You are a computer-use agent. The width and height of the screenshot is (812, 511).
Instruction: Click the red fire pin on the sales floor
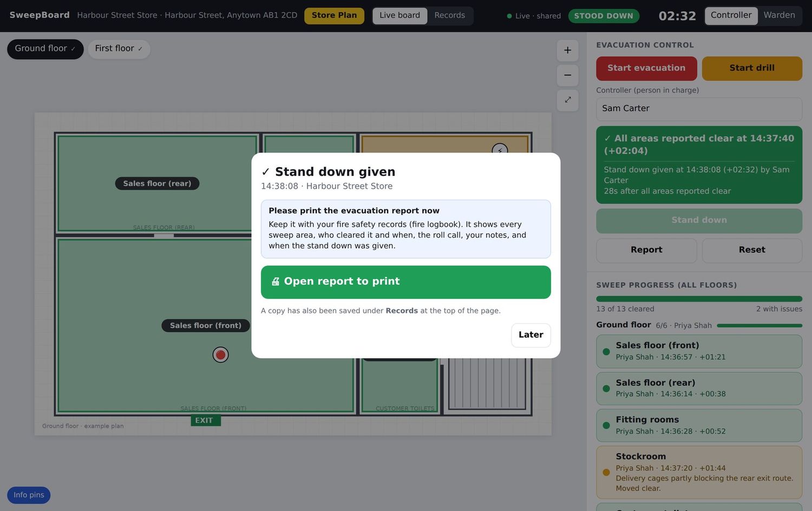(220, 355)
